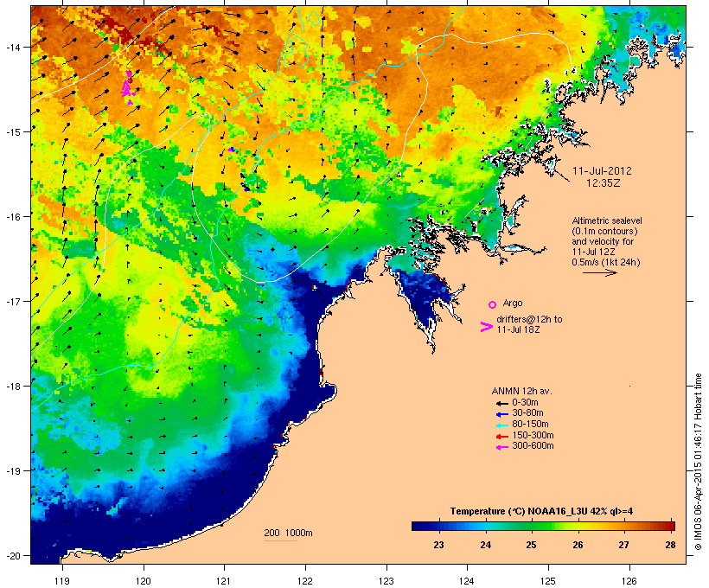Click the blue 30-80m arrow legend marker
Viewport: 709px width, 588px height.
pos(501,414)
